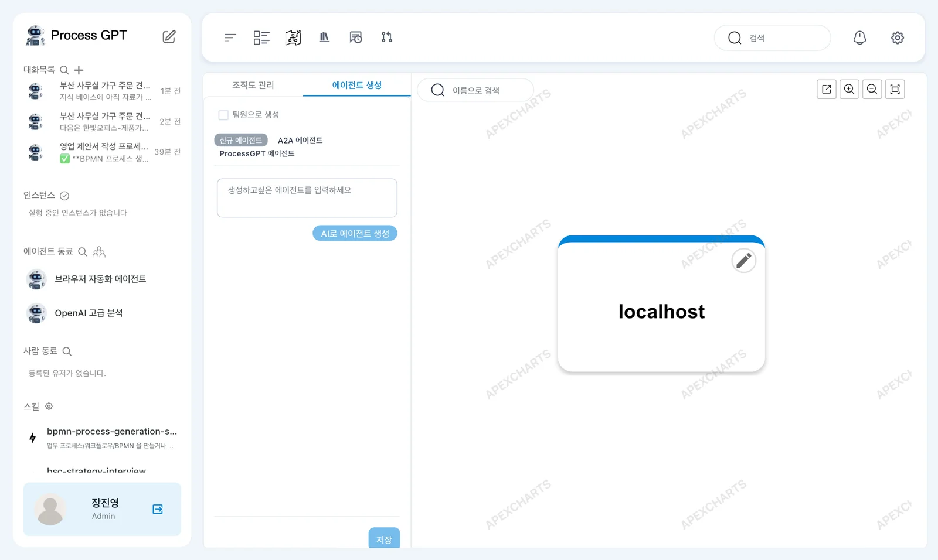Toggle the 팀원으로 생성 checkbox
This screenshot has width=938, height=560.
[223, 115]
